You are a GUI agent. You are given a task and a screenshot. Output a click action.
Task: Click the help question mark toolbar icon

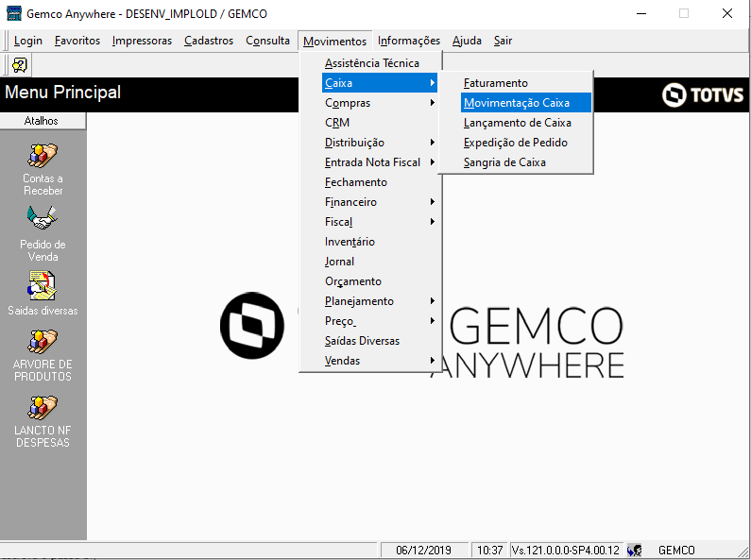[x=20, y=64]
